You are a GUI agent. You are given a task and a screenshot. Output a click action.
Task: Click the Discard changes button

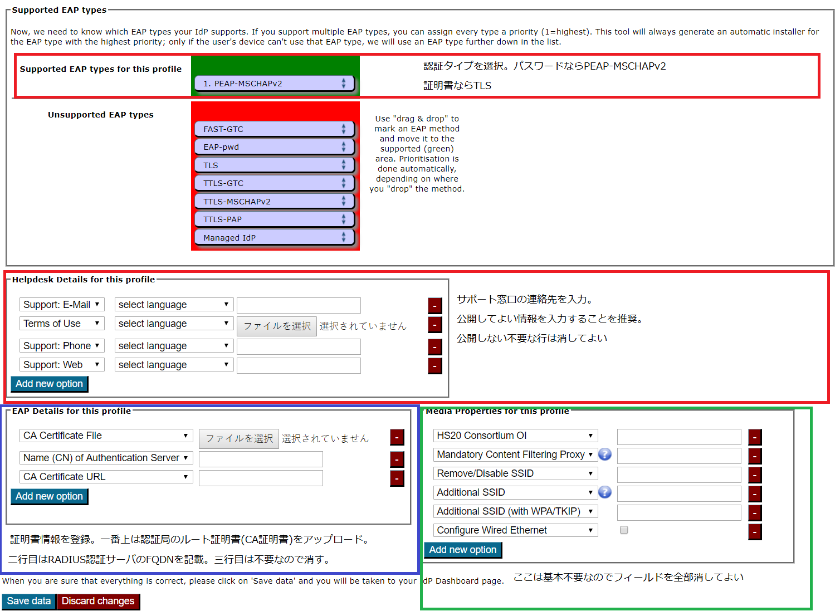click(x=98, y=602)
